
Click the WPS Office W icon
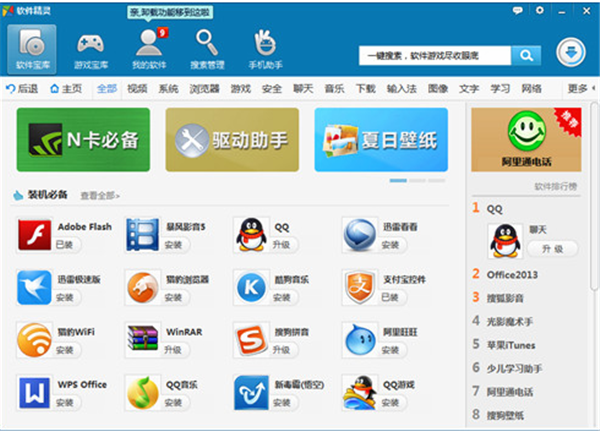coord(34,392)
